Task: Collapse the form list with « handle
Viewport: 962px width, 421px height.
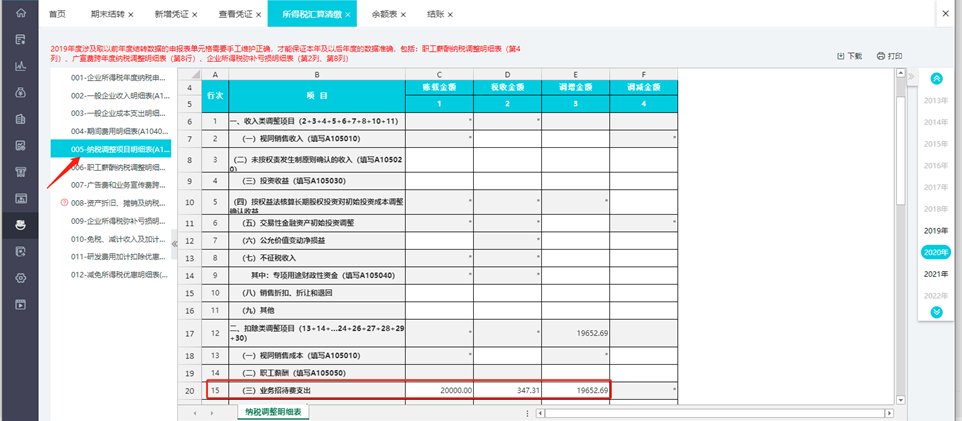Action: [x=174, y=244]
